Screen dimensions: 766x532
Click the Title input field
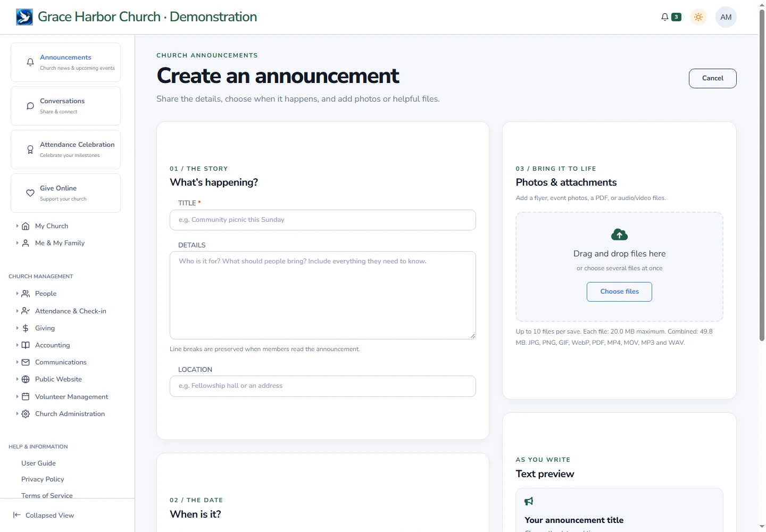pos(323,220)
